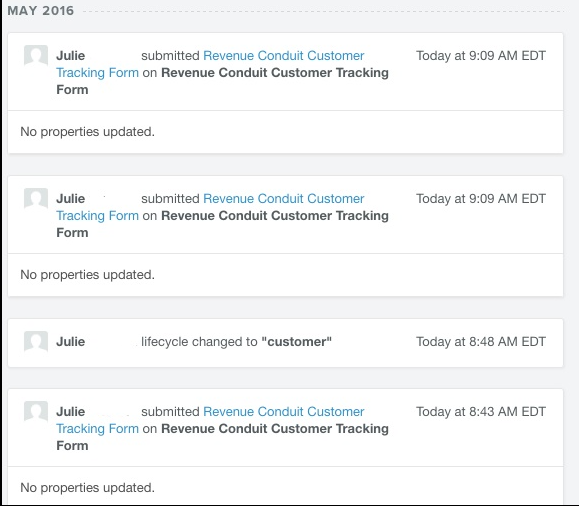Image resolution: width=579 pixels, height=506 pixels.
Task: Click the Tracking Form link text in the topmost card
Action: (97, 72)
